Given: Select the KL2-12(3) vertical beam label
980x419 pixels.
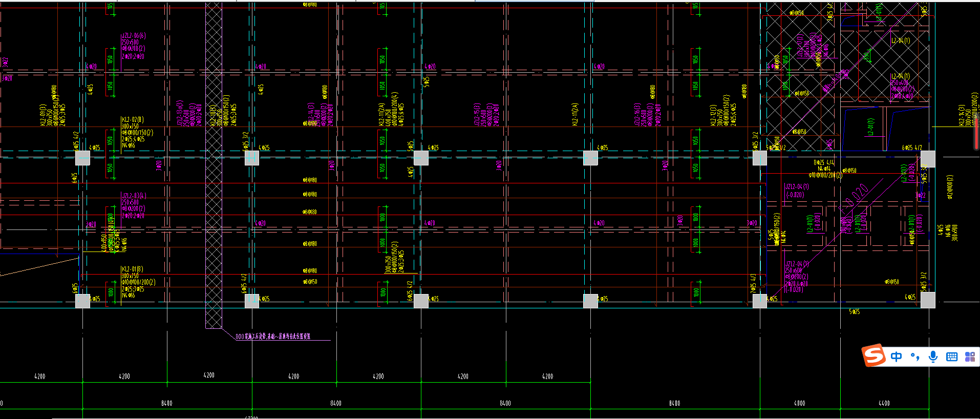Looking at the screenshot, I should click(713, 115).
